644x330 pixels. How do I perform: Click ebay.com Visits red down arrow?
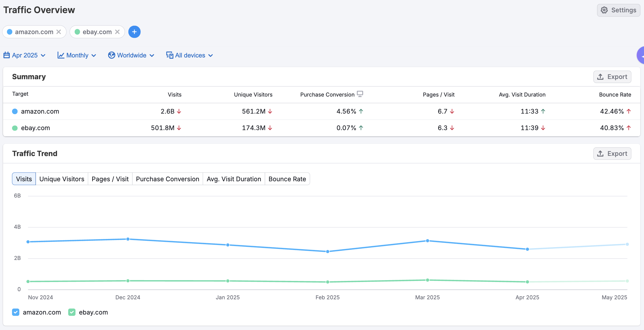tap(179, 128)
